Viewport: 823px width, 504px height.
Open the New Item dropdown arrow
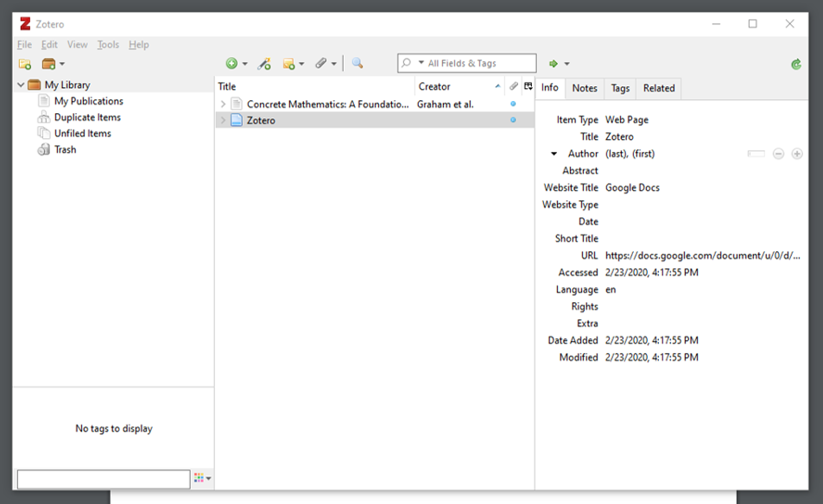[244, 64]
